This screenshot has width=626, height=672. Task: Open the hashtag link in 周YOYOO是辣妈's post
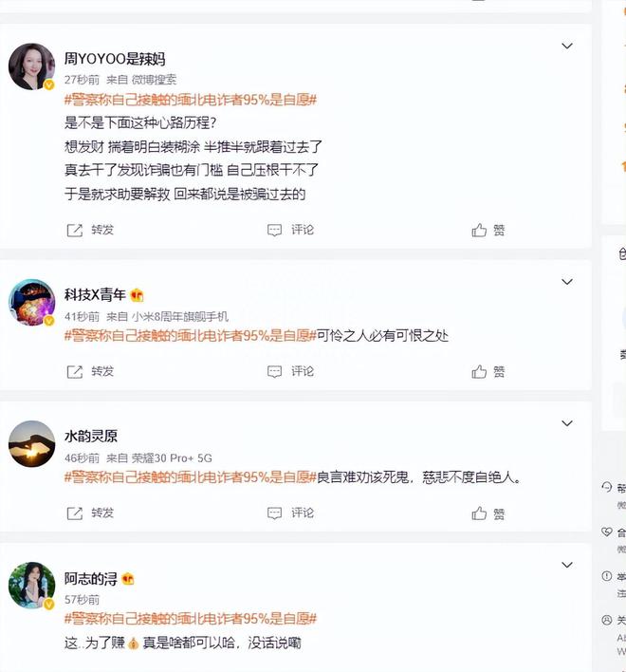(x=191, y=100)
